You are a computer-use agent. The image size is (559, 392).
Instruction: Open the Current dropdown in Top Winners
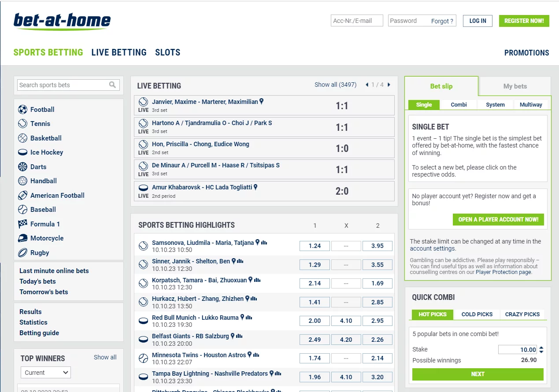[46, 373]
